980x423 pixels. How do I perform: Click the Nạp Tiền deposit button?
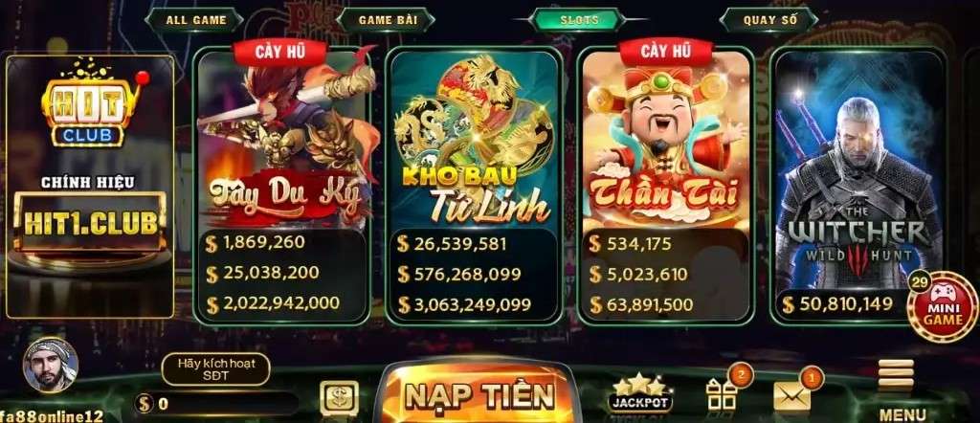coord(479,393)
